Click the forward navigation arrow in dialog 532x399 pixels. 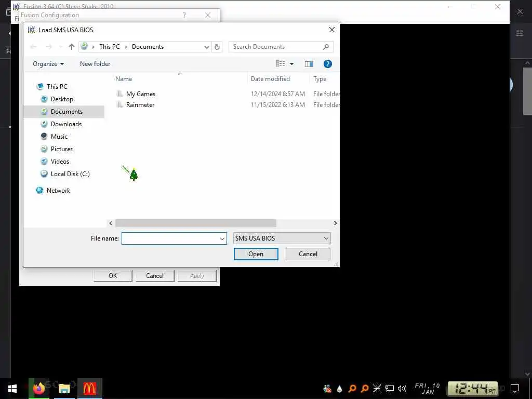(48, 47)
